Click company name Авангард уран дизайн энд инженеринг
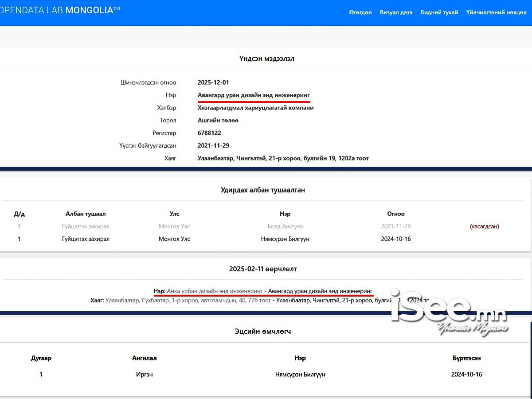The height and width of the screenshot is (399, 532). pos(254,95)
